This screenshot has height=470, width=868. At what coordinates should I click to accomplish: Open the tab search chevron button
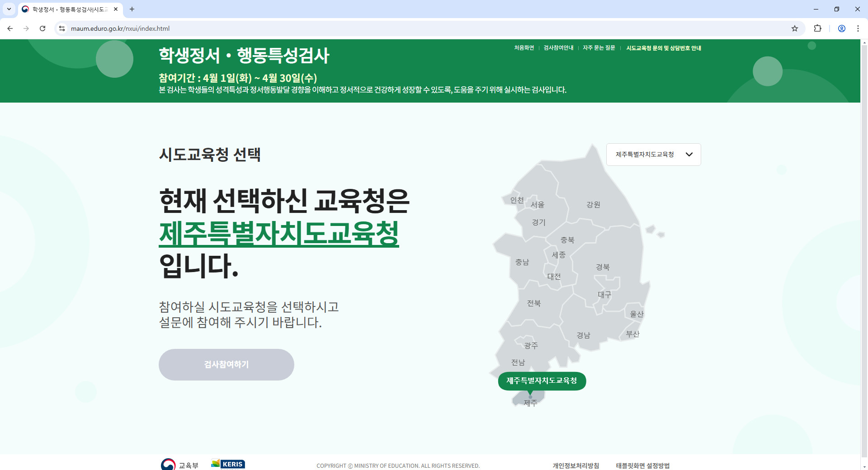pyautogui.click(x=9, y=9)
